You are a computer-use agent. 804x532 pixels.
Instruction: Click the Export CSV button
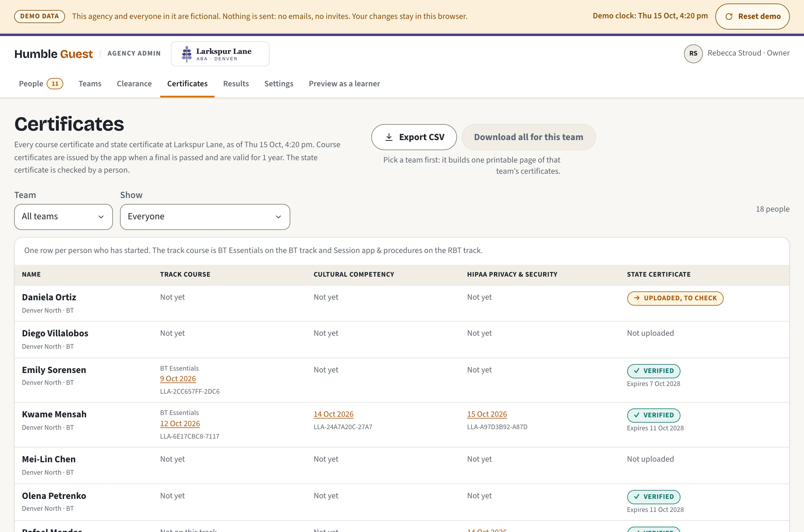[414, 137]
